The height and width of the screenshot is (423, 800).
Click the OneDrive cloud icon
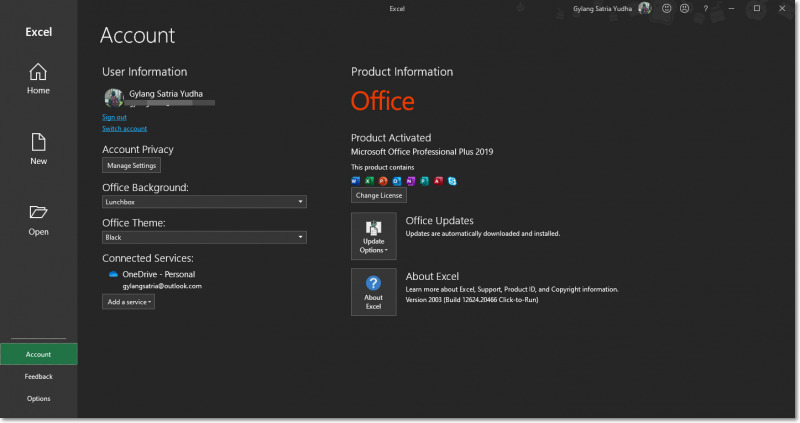tap(113, 274)
